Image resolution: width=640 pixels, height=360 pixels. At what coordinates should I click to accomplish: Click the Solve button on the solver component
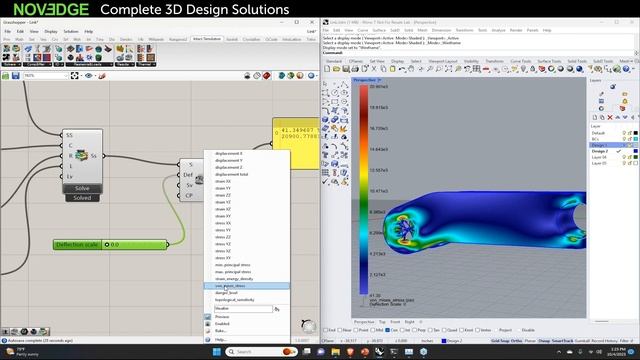82,189
